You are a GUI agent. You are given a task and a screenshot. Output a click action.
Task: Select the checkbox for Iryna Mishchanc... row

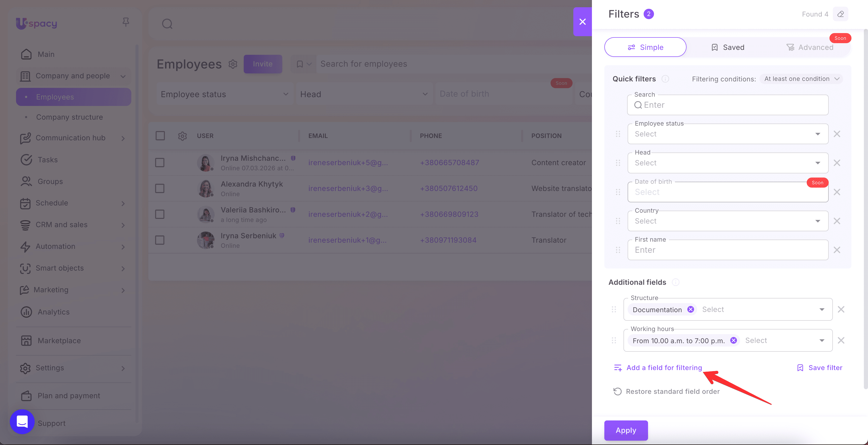tap(160, 163)
